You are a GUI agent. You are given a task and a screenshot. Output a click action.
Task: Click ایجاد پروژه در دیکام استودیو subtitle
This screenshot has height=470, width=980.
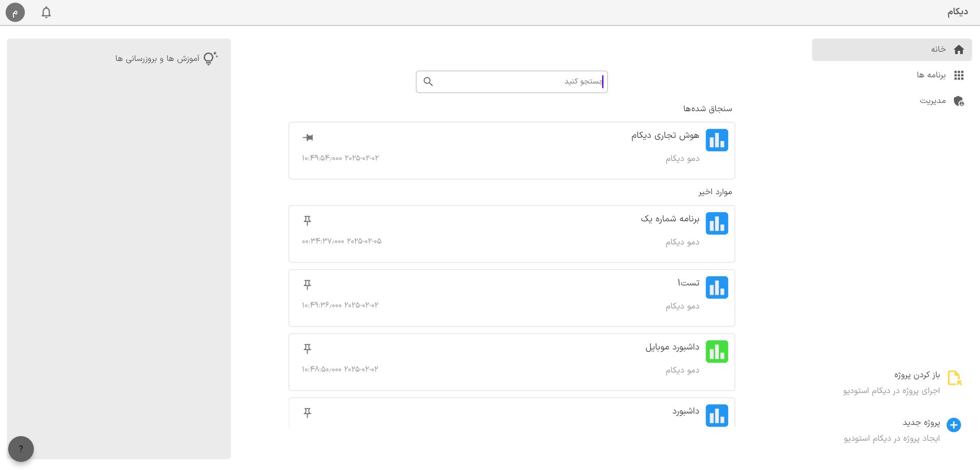[x=892, y=438]
